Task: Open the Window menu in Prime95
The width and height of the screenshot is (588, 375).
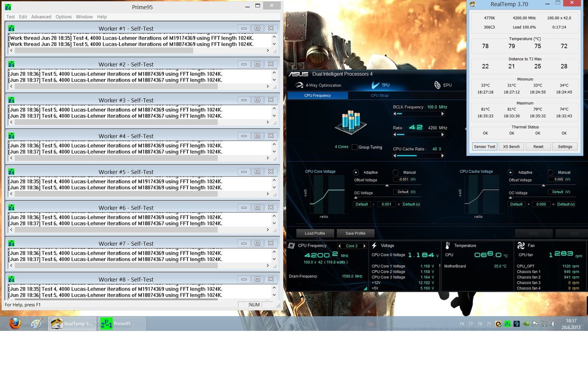Action: click(x=85, y=17)
